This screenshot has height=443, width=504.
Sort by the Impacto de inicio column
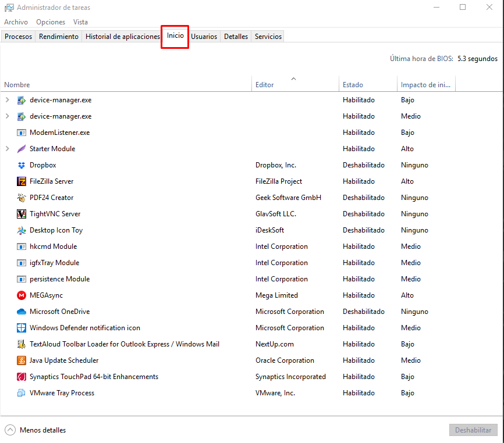[x=426, y=85]
